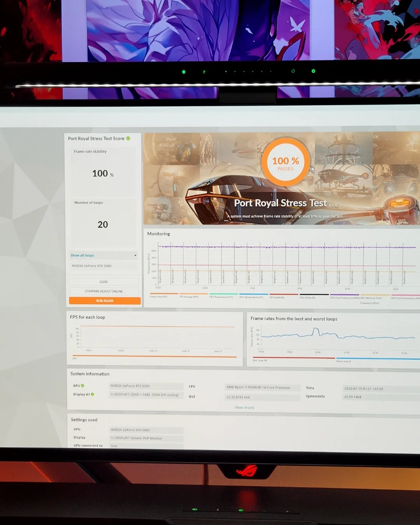The height and width of the screenshot is (525, 420).
Task: Click the number of loops value 20
Action: pos(103,225)
